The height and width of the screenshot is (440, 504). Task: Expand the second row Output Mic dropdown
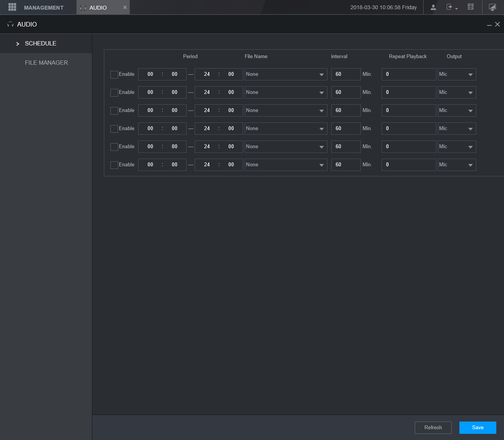tap(457, 92)
